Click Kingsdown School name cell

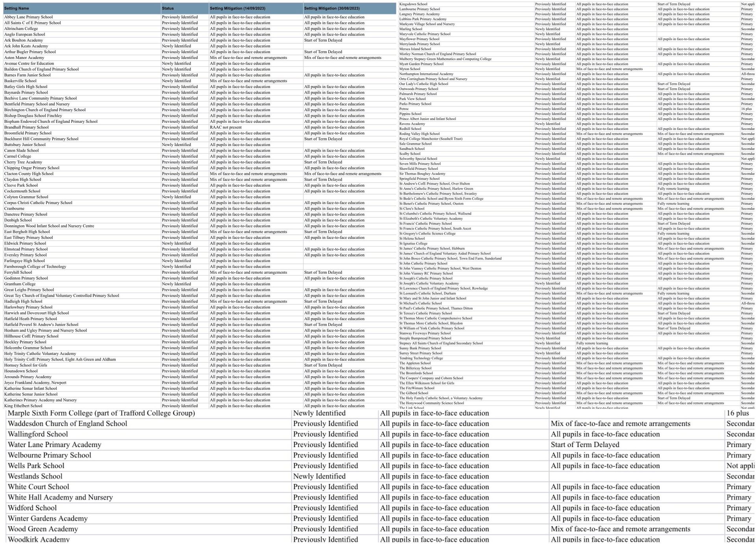click(x=413, y=4)
